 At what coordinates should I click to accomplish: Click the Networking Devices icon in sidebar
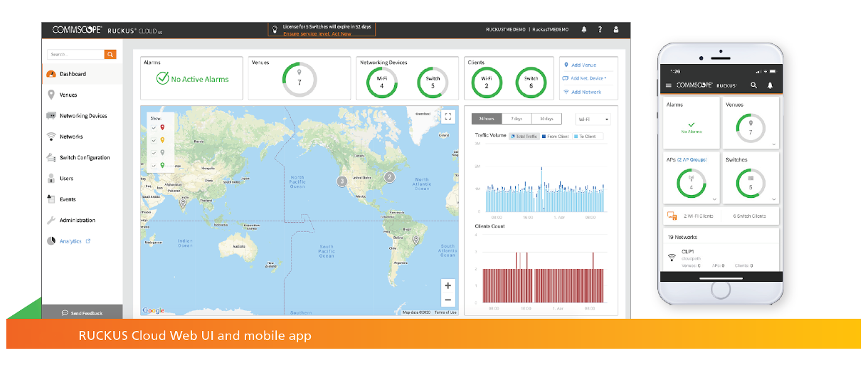tap(51, 115)
